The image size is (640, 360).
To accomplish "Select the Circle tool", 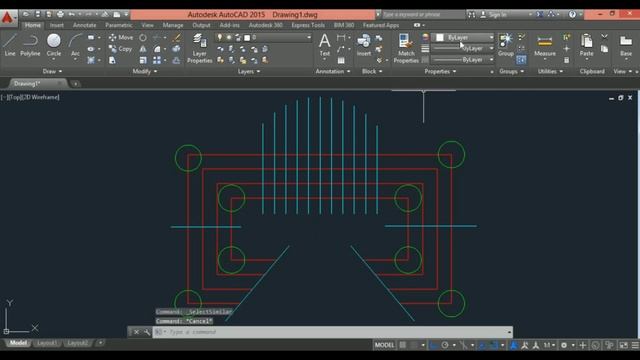I will (x=53, y=45).
